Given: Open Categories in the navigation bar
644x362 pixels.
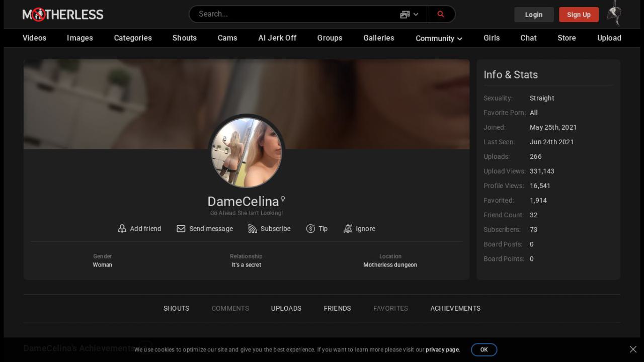Looking at the screenshot, I should [x=133, y=38].
